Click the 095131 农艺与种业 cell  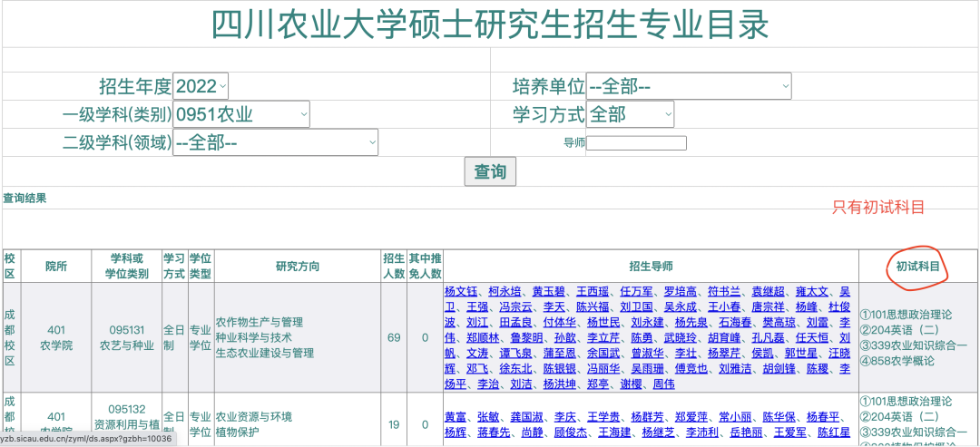127,338
